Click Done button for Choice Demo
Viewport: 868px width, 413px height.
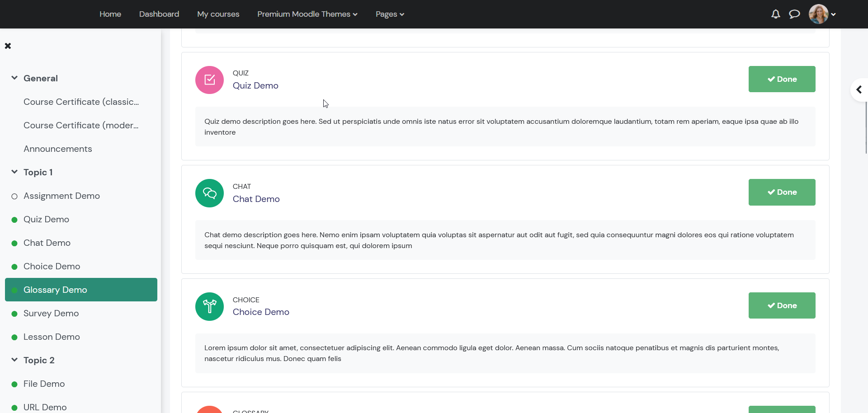coord(782,305)
